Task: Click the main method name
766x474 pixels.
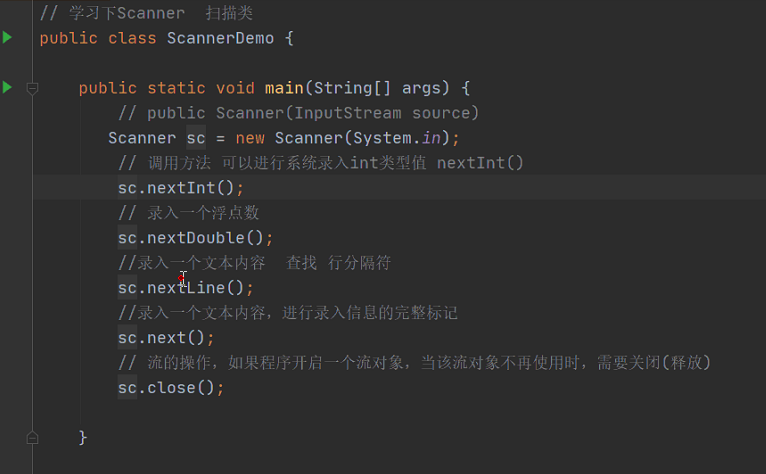Action: click(x=284, y=88)
